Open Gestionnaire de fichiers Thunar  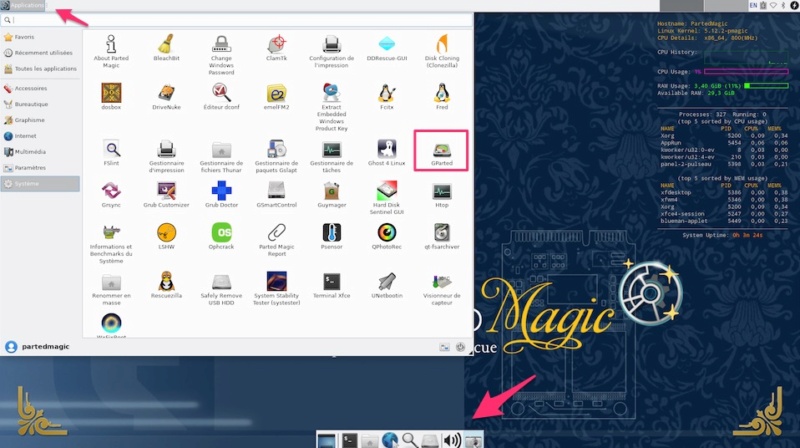(x=221, y=156)
